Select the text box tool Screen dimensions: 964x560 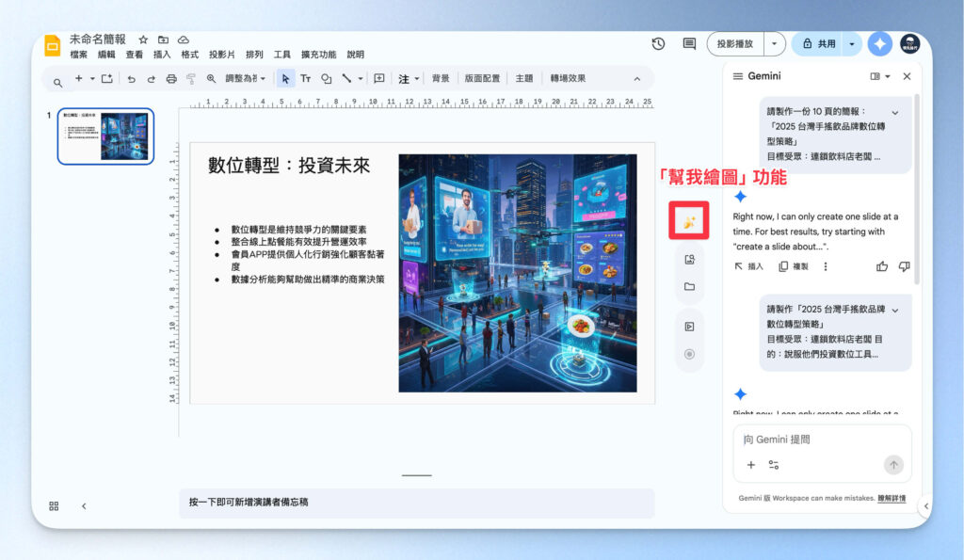coord(307,79)
